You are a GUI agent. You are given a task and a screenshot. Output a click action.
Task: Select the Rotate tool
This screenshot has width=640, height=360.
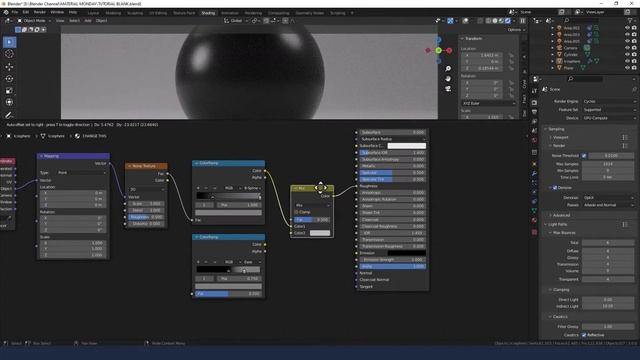[x=9, y=78]
